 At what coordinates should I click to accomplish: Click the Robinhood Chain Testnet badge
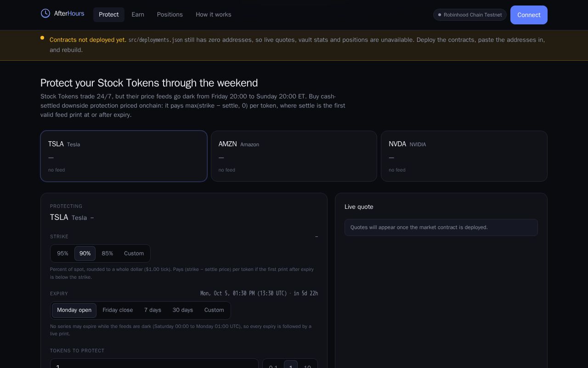tap(470, 15)
